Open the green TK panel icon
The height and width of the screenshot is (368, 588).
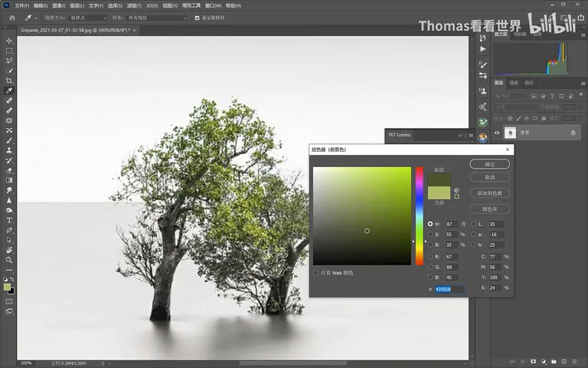tap(483, 123)
